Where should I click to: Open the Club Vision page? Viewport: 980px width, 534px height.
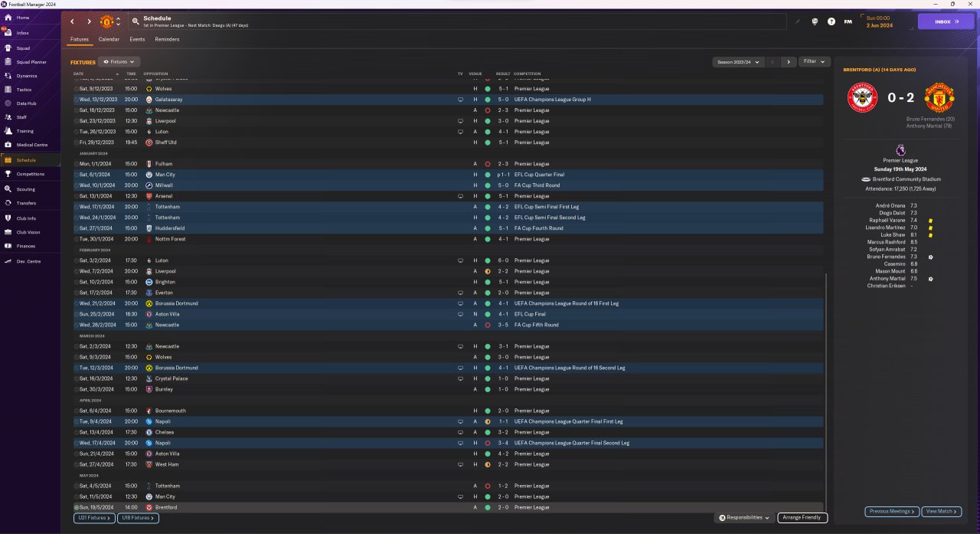(x=28, y=232)
